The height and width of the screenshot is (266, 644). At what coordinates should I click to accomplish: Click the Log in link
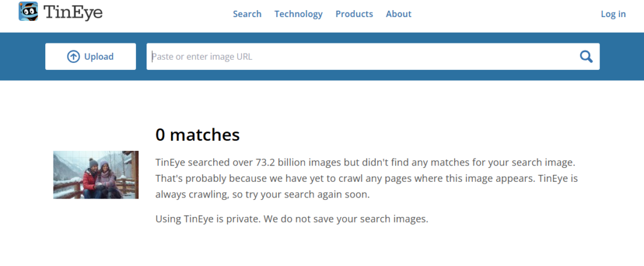[613, 14]
